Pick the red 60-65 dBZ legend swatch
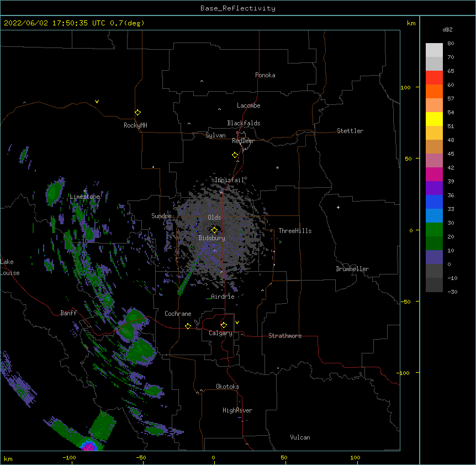Image resolution: width=476 pixels, height=465 pixels. [434, 78]
